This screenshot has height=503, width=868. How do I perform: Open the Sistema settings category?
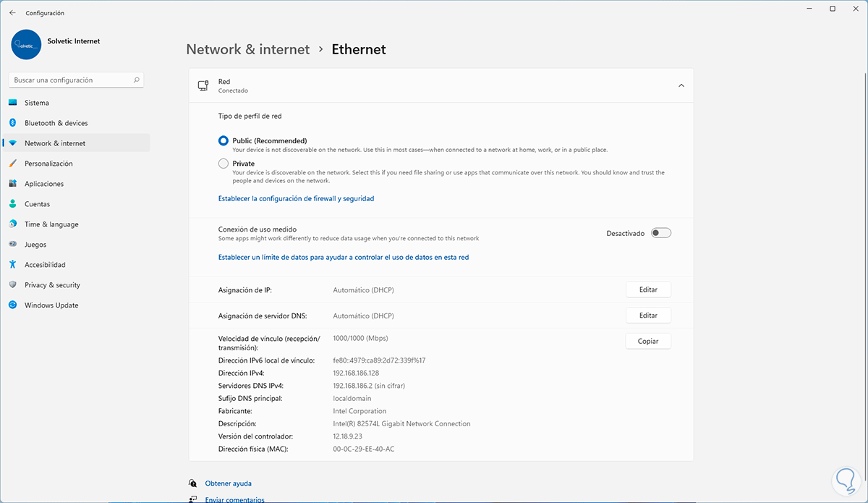coord(37,103)
